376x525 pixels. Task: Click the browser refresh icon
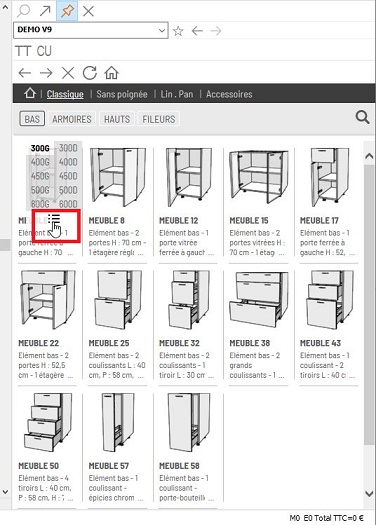(90, 73)
